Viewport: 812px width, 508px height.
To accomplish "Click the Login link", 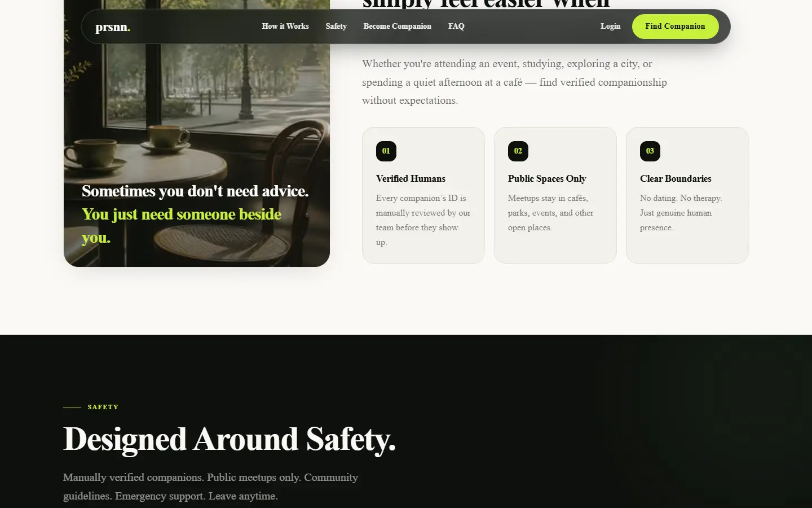I will point(610,26).
